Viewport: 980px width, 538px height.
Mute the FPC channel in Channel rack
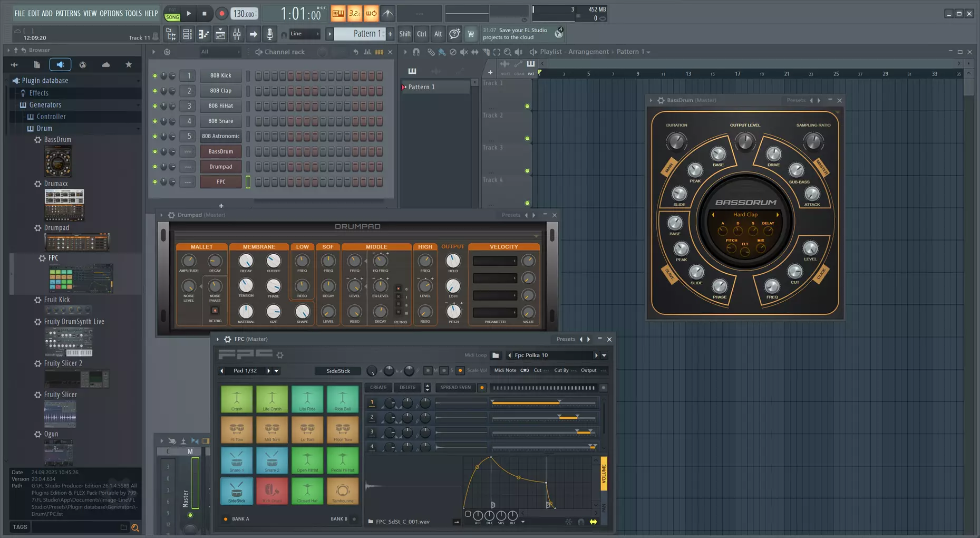(154, 182)
